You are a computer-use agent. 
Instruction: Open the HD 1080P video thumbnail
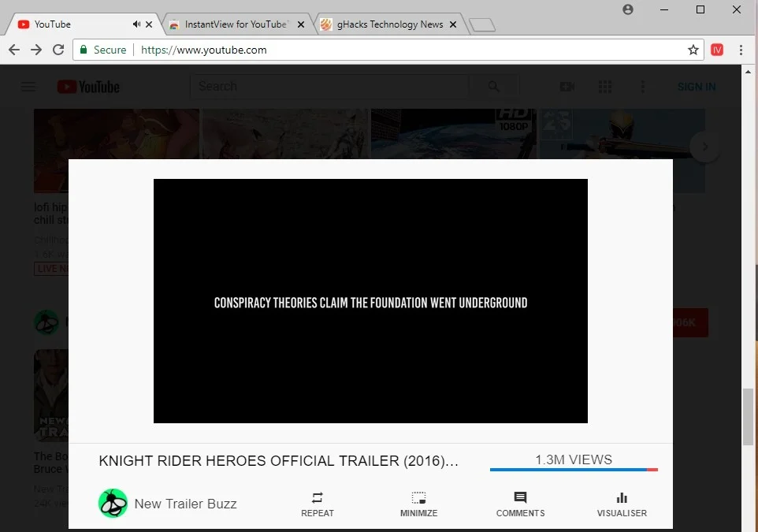453,134
